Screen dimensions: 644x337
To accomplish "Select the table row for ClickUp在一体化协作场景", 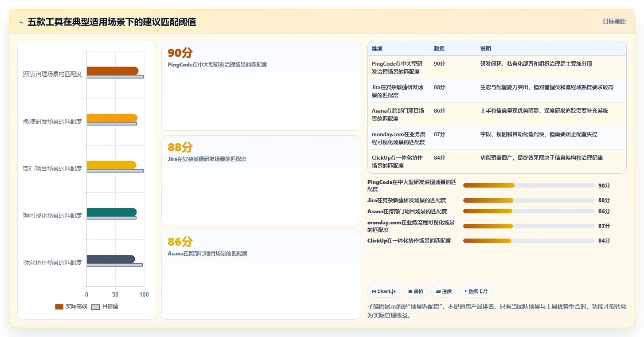I will (x=497, y=161).
